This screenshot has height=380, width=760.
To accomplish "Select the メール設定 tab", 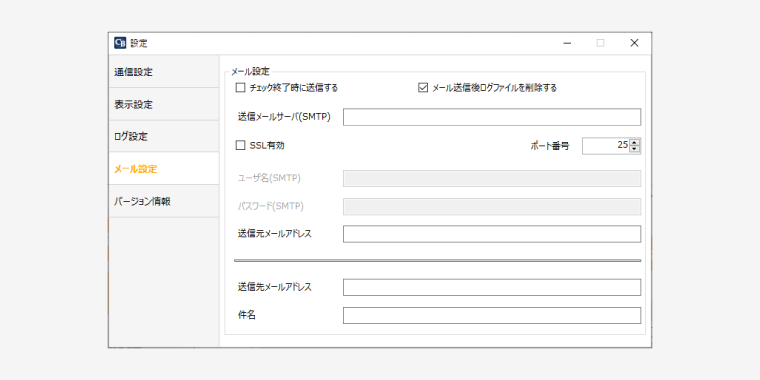I will (x=164, y=169).
